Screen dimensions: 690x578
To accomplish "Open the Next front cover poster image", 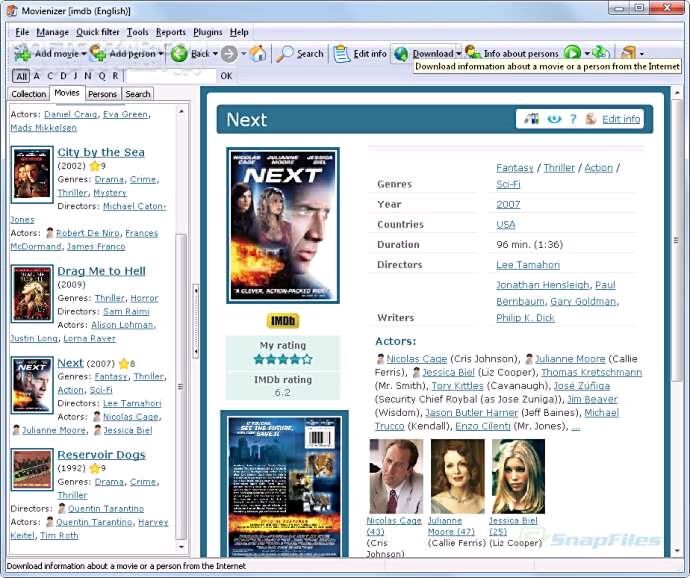I will click(283, 225).
